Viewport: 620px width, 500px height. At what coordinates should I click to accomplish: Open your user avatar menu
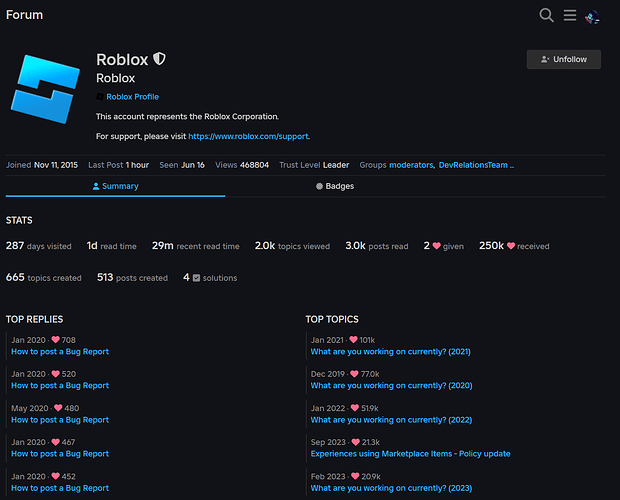[x=592, y=17]
